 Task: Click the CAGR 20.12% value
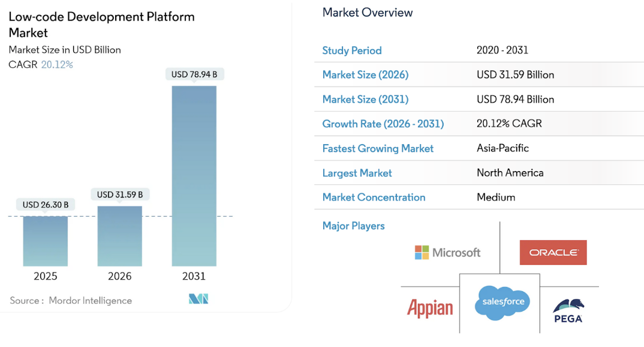click(57, 64)
